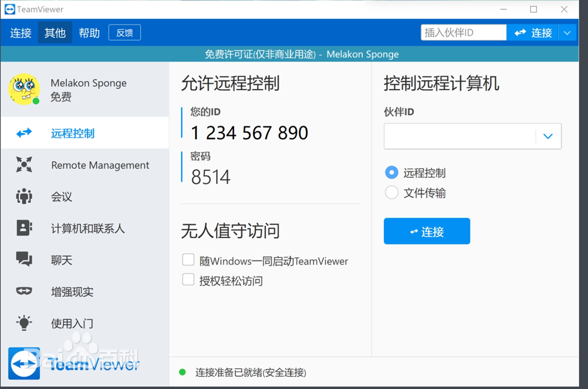Image resolution: width=588 pixels, height=389 pixels.
Task: Click the TeamViewer logo in the sidebar bottom
Action: coord(74,364)
